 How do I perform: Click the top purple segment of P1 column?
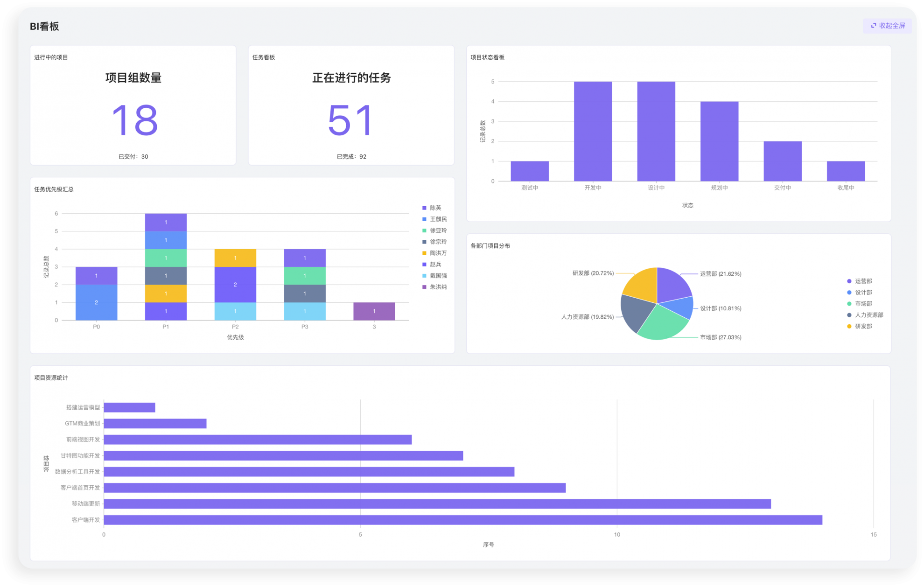pos(166,223)
